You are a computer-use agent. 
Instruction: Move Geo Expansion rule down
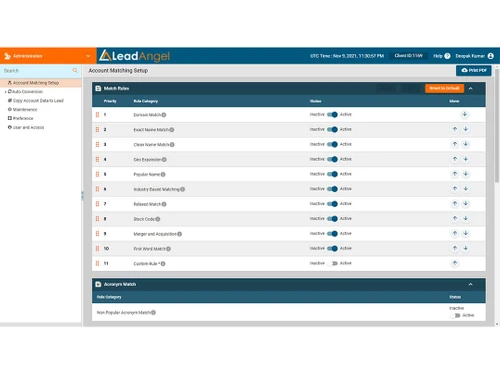click(x=466, y=159)
